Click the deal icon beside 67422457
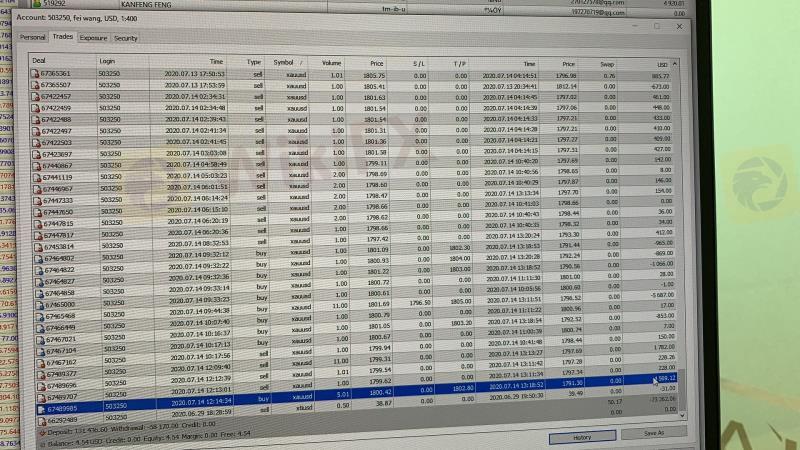Screen dimensions: 800x450 click(35, 96)
